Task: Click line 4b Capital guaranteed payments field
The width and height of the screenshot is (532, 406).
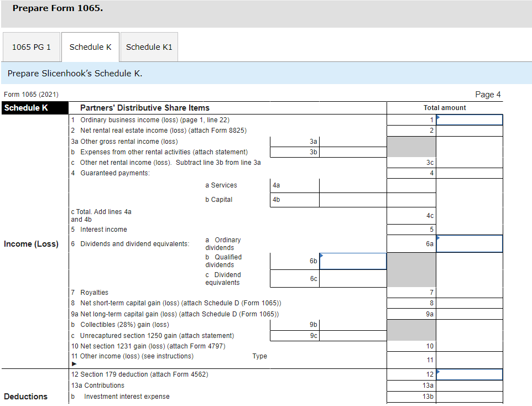Action: point(353,200)
